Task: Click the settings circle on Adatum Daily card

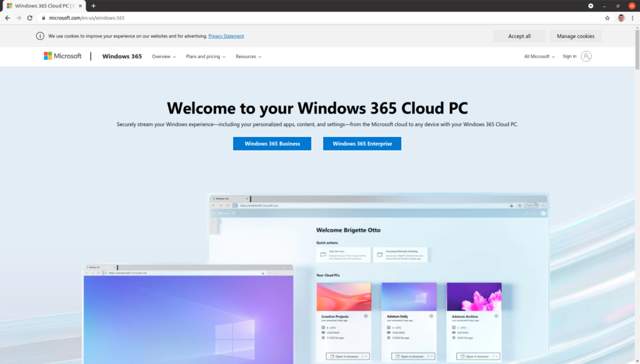Action: coord(431,317)
